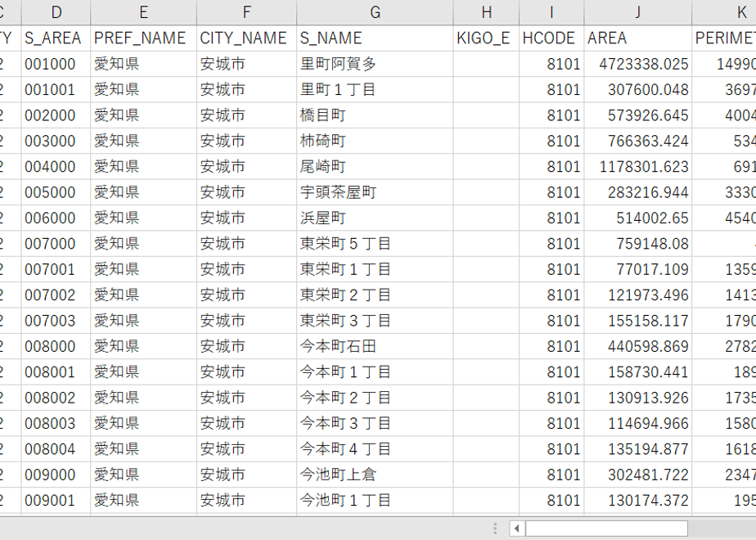Click the sheet tab splitter dots handle
This screenshot has height=540, width=756.
[495, 529]
